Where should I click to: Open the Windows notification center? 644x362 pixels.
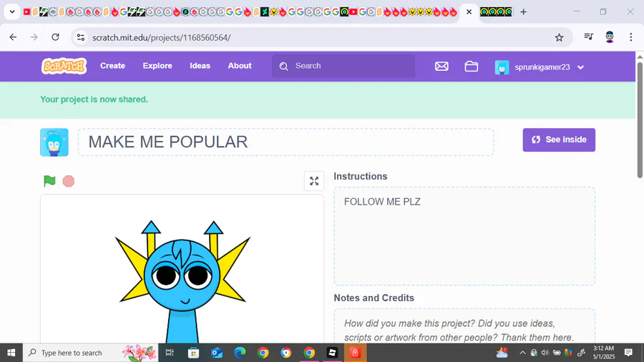[628, 352]
